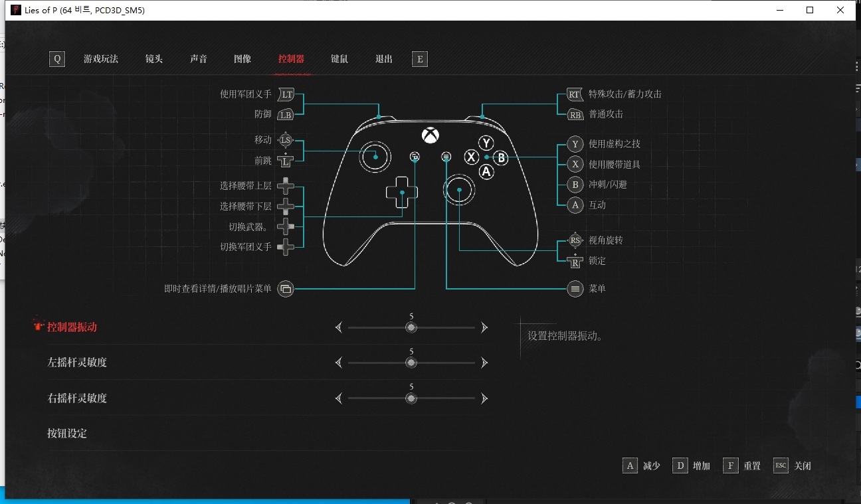Click the LT trigger icon

click(286, 94)
